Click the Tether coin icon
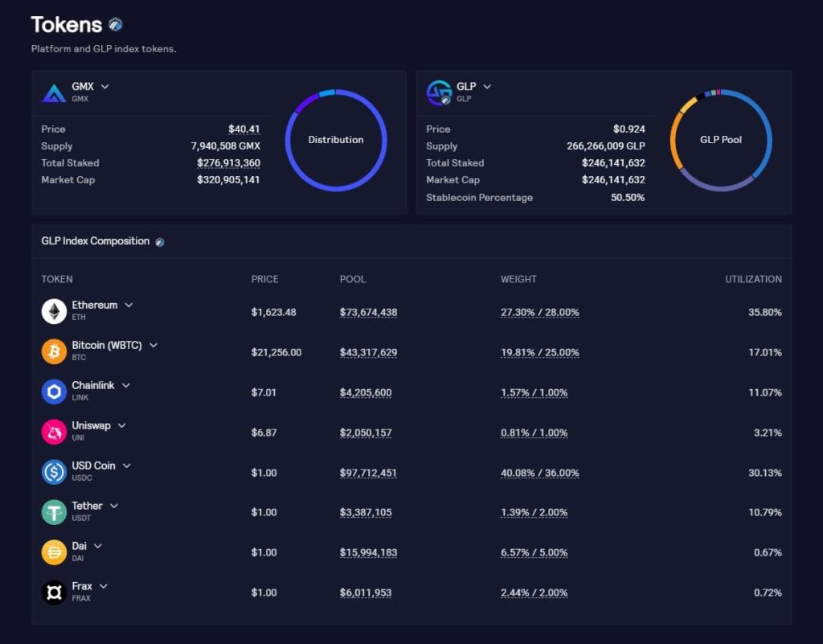 (54, 511)
